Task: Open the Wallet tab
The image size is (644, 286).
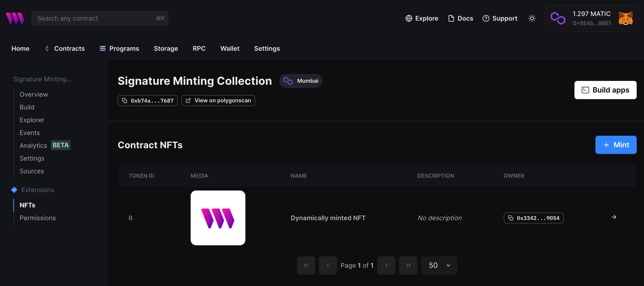Action: tap(230, 48)
